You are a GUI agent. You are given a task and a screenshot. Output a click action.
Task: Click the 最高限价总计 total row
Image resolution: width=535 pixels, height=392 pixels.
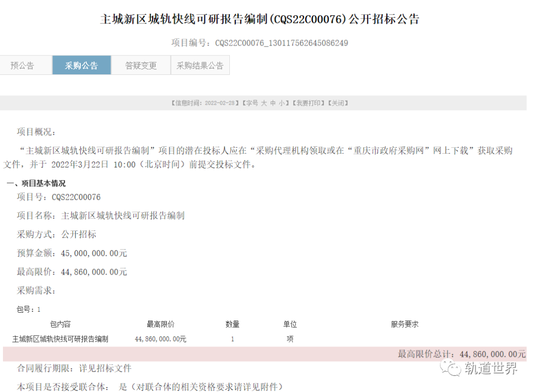tap(461, 354)
